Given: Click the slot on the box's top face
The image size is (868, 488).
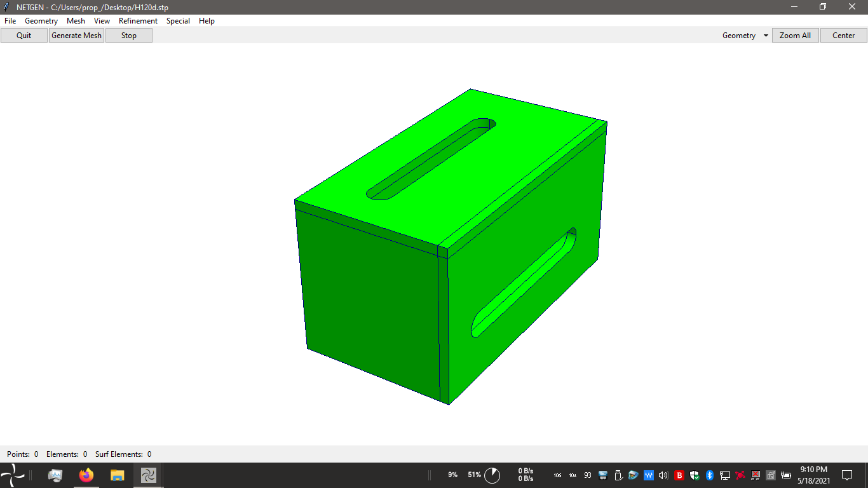Looking at the screenshot, I should pos(431,159).
